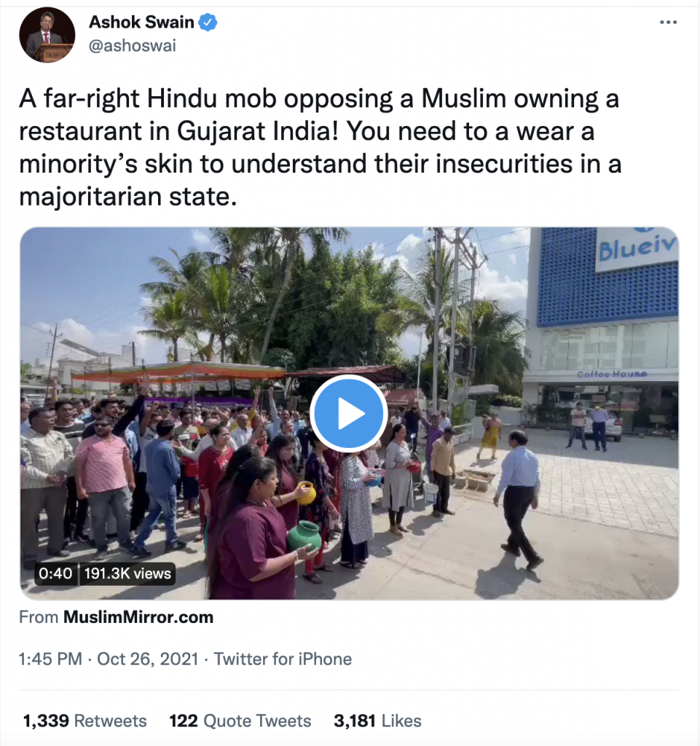
Task: Click the 0:40 video duration badge
Action: click(x=55, y=573)
